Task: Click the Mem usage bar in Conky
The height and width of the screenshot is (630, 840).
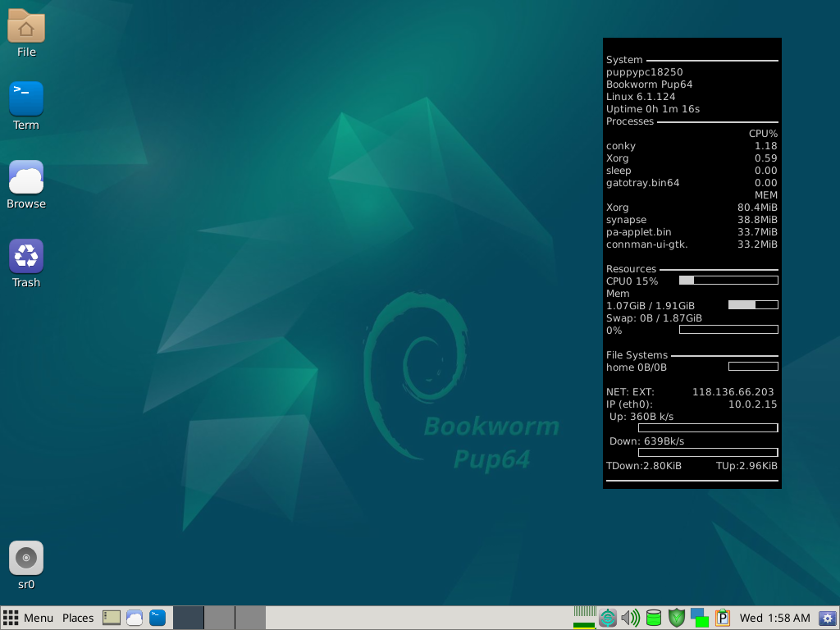Action: tap(753, 305)
